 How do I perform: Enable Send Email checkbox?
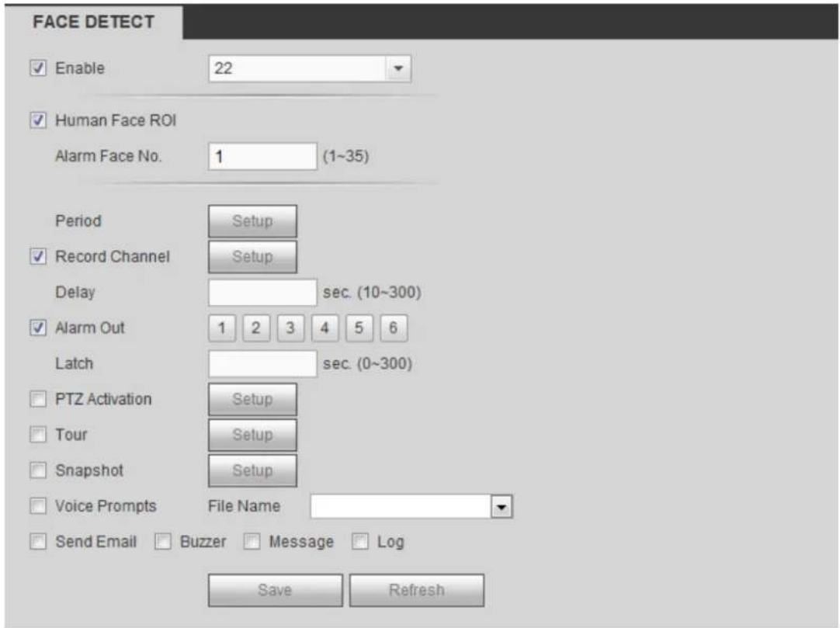(38, 541)
